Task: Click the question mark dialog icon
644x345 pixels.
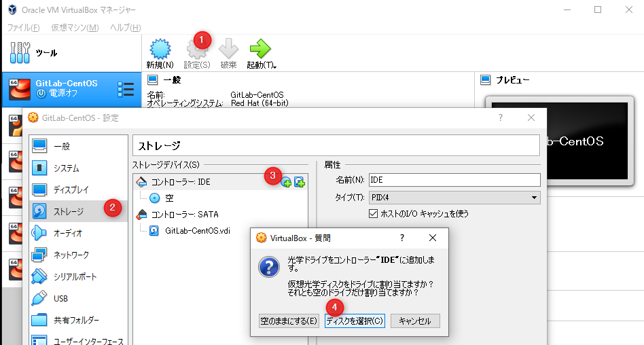Action: 269,266
